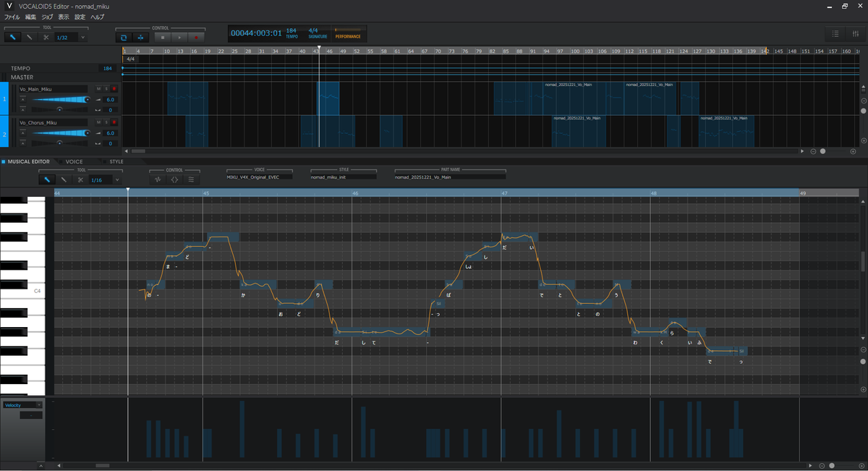Viewport: 868px width, 471px height.
Task: Click the Vo_Main_Miku pan slider
Action: (x=59, y=110)
